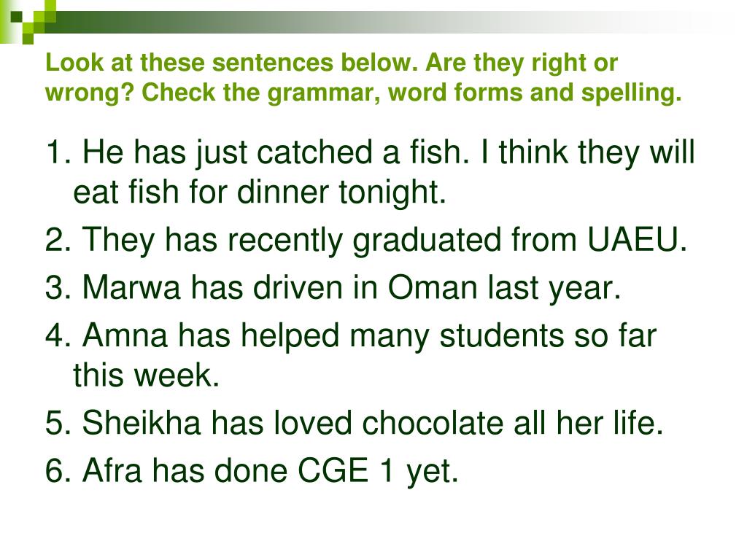The height and width of the screenshot is (560, 747).
Task: Click the continuation line 'this week.'
Action: pos(146,375)
